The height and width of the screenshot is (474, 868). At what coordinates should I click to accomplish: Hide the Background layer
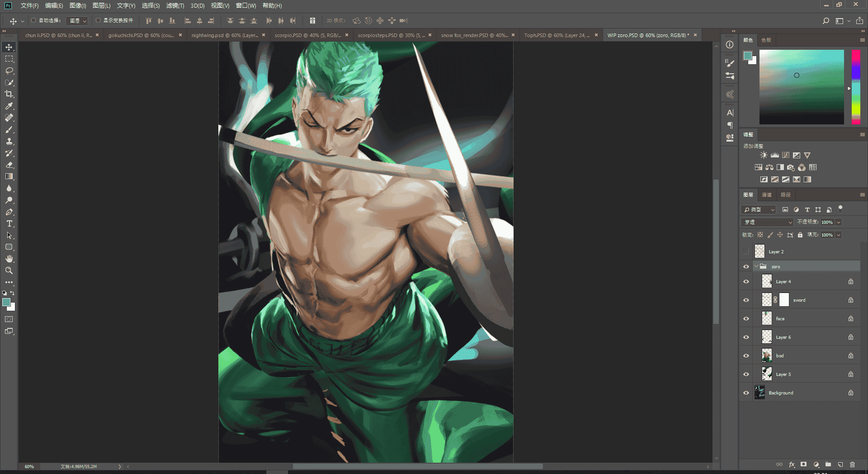click(x=746, y=393)
